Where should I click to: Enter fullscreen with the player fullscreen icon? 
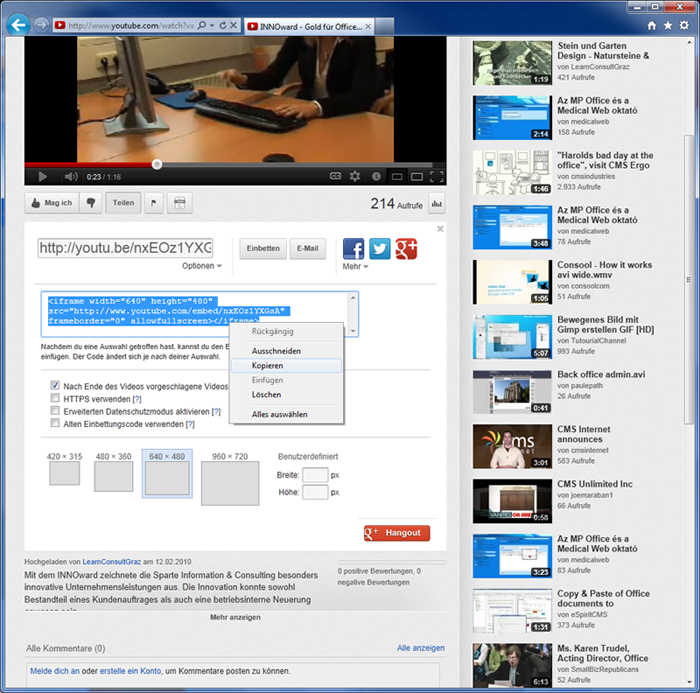[x=437, y=177]
